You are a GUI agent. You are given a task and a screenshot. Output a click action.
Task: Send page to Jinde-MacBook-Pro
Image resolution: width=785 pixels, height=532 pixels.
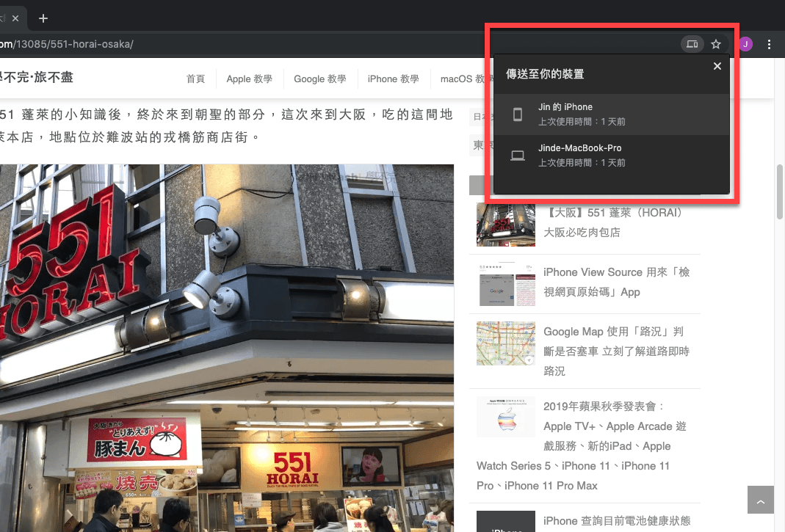click(611, 155)
